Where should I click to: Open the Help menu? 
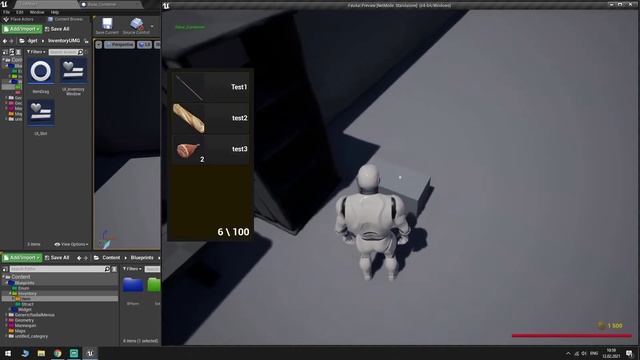55,12
